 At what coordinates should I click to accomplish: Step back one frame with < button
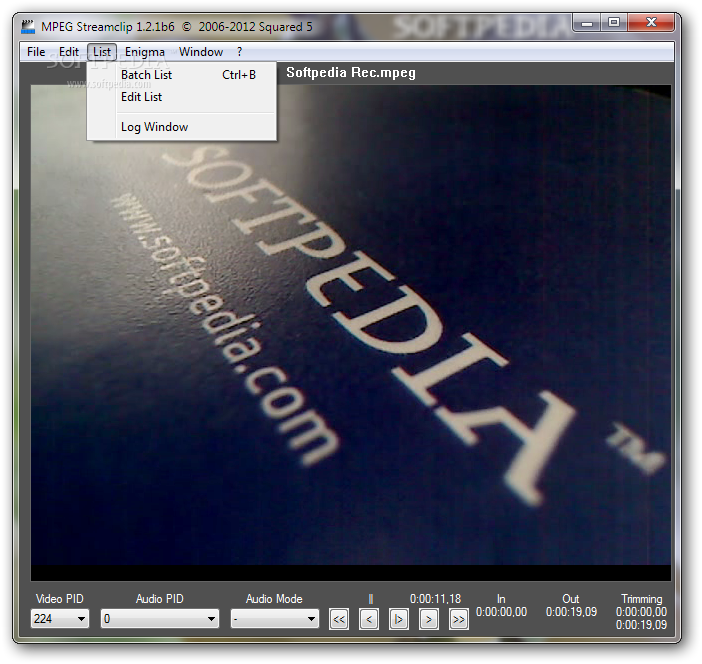[x=369, y=619]
